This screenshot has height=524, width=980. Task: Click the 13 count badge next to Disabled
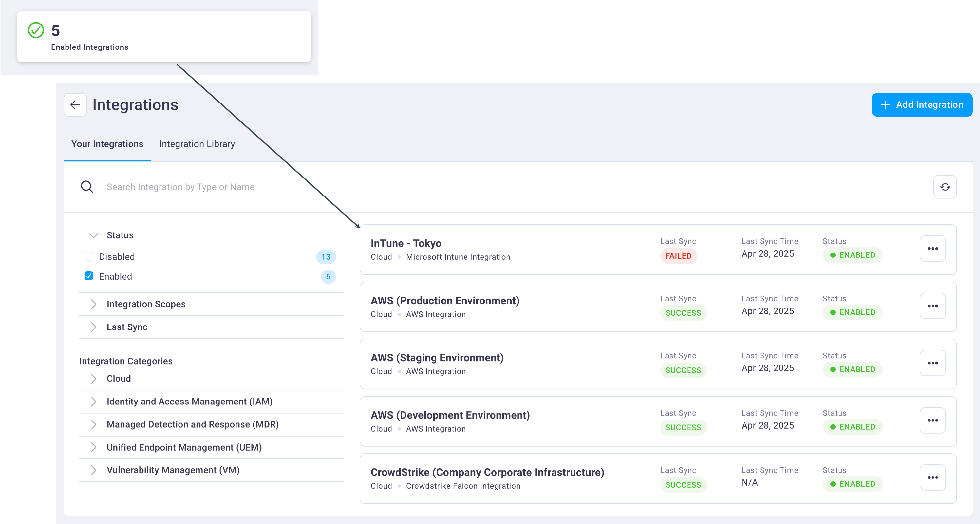point(326,257)
